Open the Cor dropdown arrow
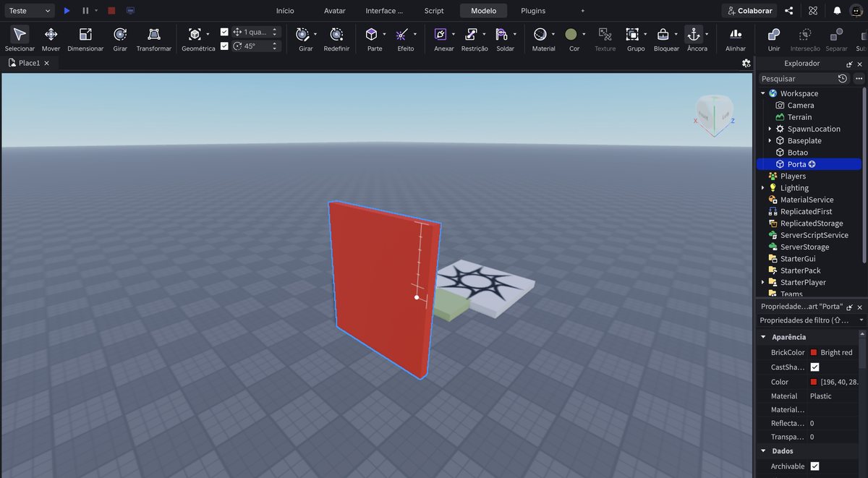Viewport: 868px width, 478px height. coord(584,34)
